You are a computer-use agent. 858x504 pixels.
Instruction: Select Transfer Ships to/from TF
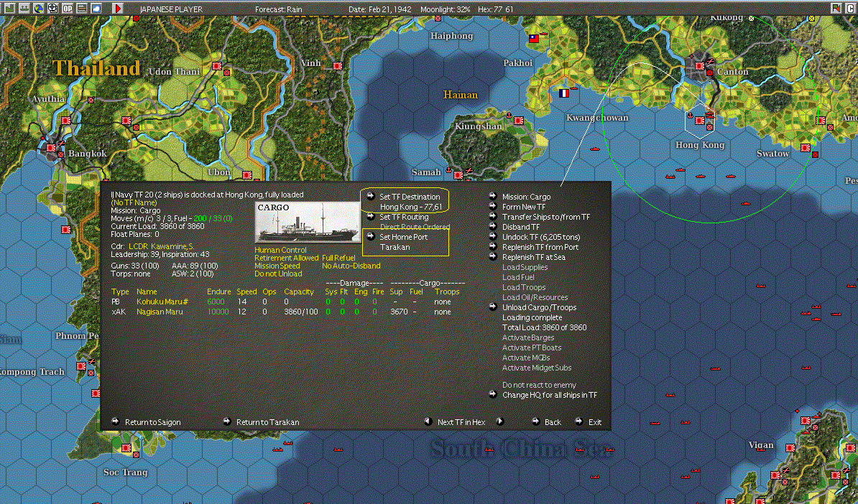[x=546, y=217]
